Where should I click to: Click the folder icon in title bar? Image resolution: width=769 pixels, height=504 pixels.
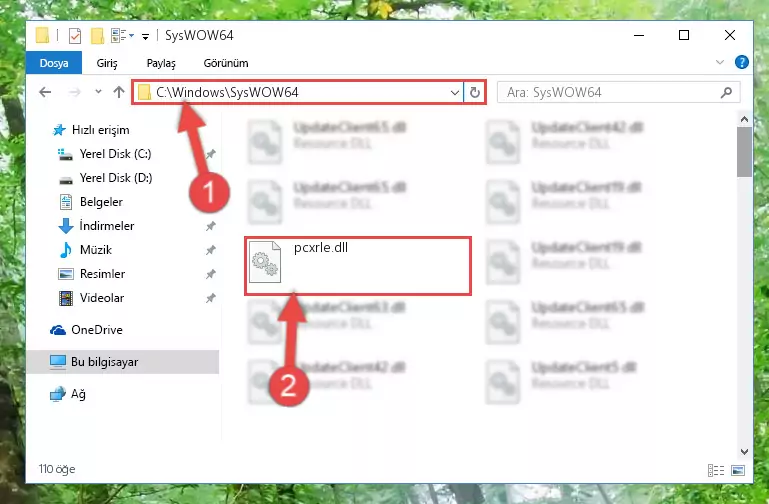click(x=43, y=35)
